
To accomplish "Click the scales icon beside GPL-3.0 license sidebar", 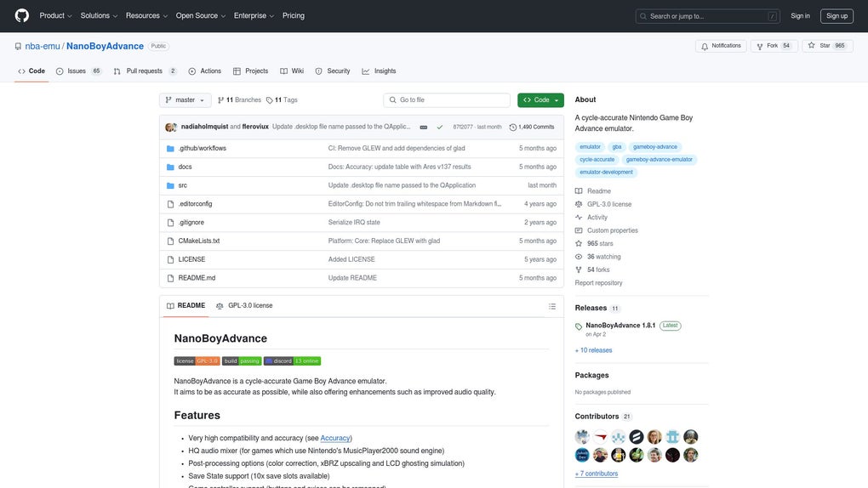I will [579, 204].
